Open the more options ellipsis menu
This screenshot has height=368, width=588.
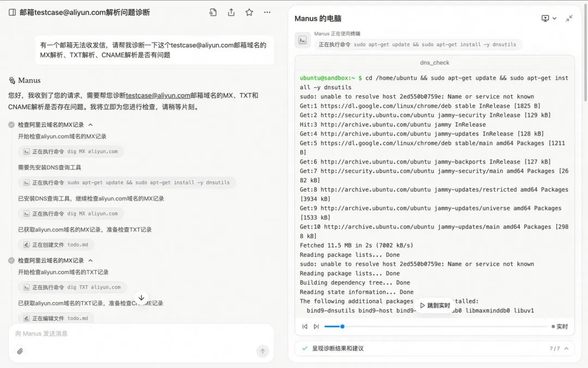(267, 12)
